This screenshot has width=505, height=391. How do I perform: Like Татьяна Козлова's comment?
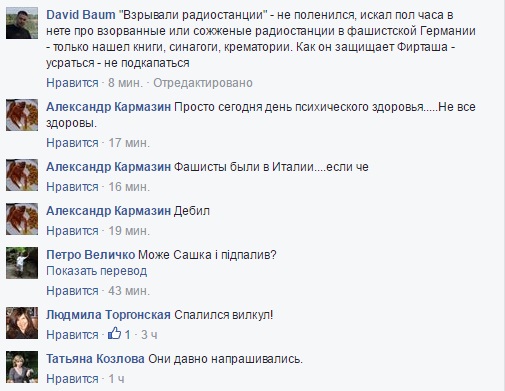tap(72, 379)
